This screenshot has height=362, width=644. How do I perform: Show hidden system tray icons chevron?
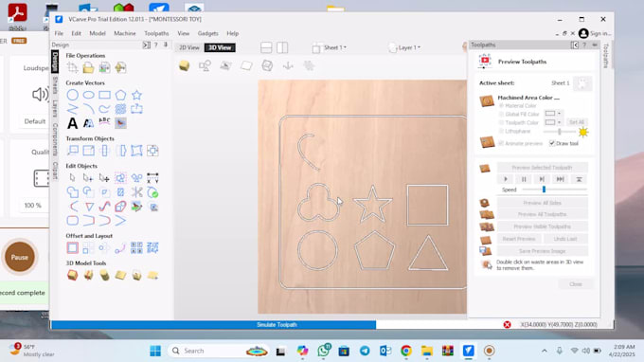(x=545, y=351)
